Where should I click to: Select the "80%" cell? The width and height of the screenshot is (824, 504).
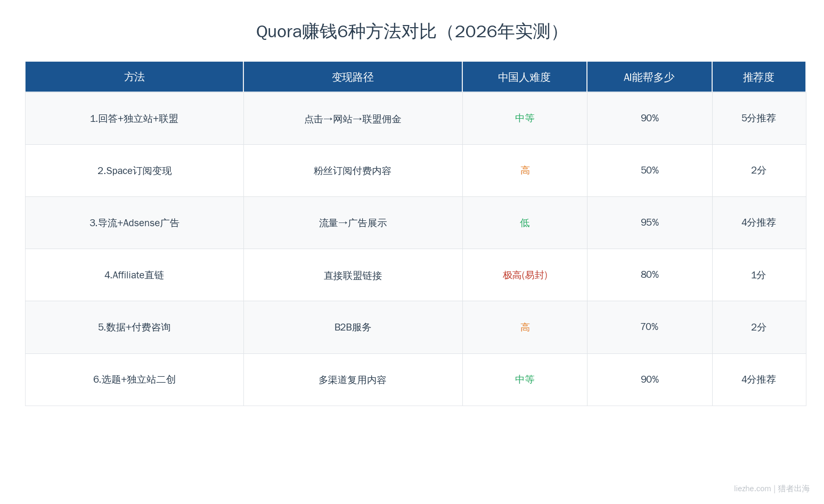[x=649, y=275]
